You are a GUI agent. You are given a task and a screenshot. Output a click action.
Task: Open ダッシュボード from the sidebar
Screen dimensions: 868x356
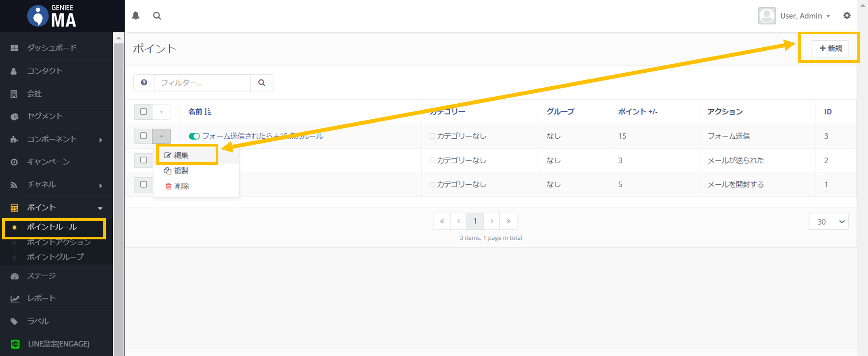pyautogui.click(x=52, y=48)
